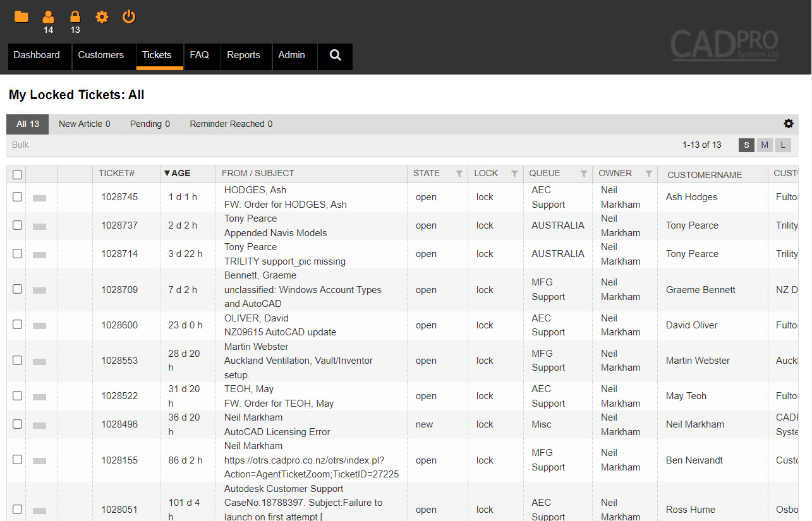Check the box for ticket 1028553

tap(17, 360)
